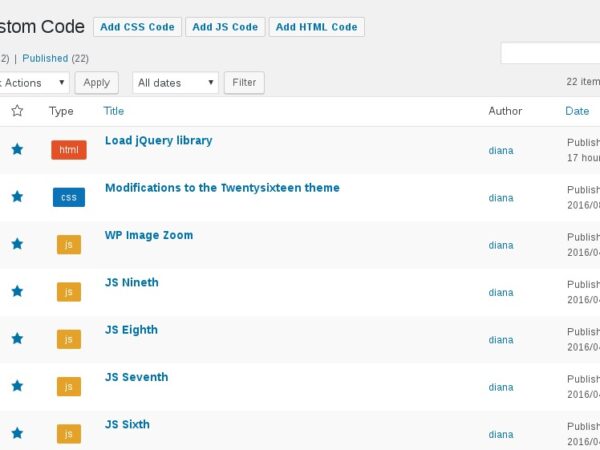
Task: Click the star icon beside Load jQuery library
Action: [x=16, y=149]
